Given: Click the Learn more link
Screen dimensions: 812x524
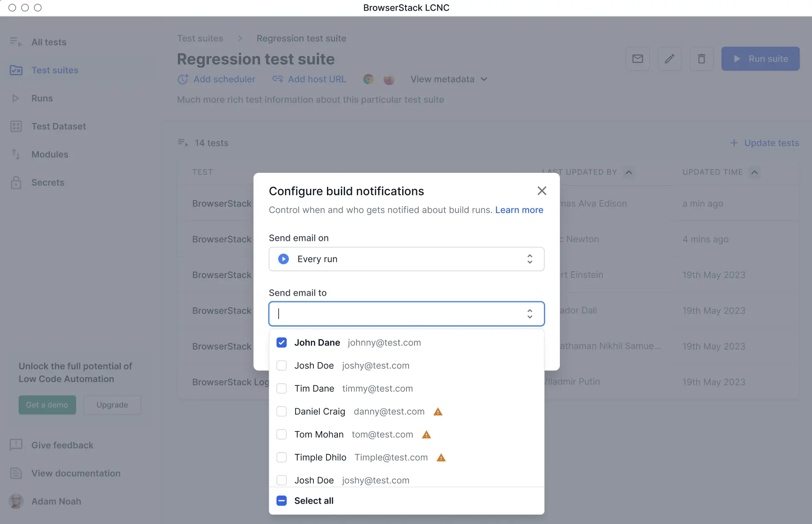Looking at the screenshot, I should 519,210.
